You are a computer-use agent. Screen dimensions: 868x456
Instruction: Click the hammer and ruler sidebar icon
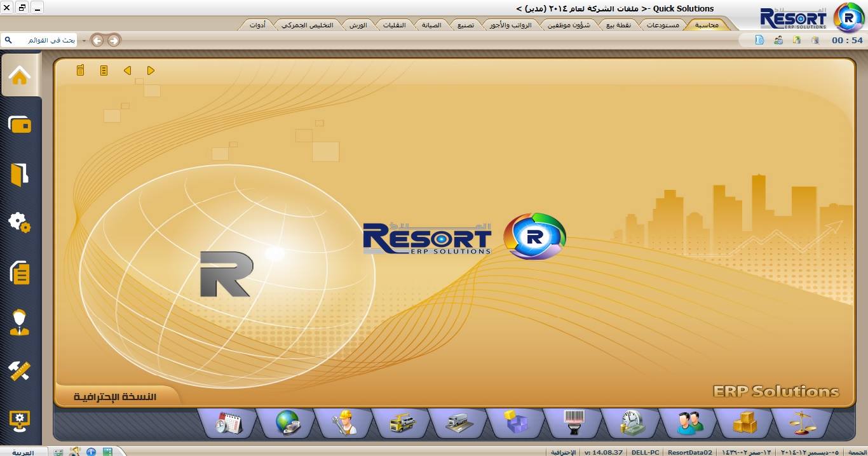coord(20,371)
